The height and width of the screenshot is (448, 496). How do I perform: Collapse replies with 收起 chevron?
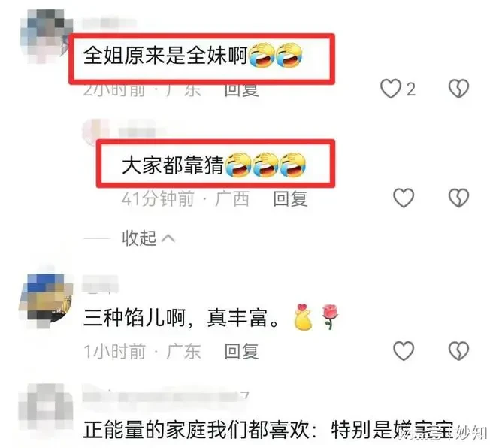point(148,238)
